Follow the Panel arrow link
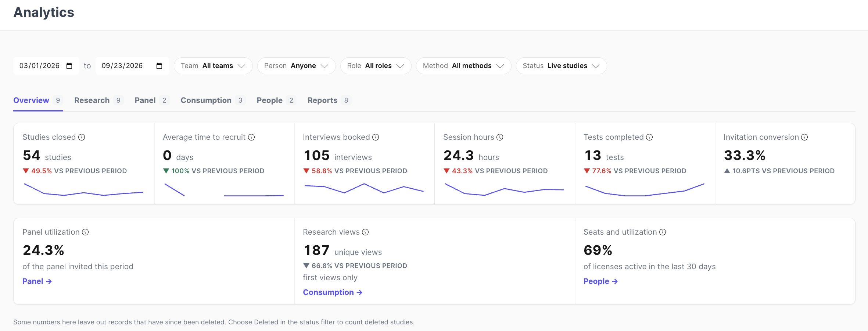 coord(37,281)
